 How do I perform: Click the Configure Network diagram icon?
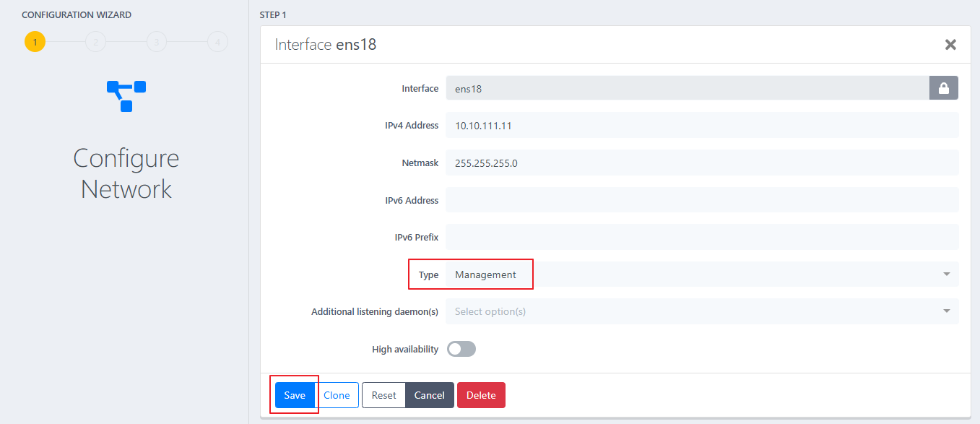coord(126,96)
